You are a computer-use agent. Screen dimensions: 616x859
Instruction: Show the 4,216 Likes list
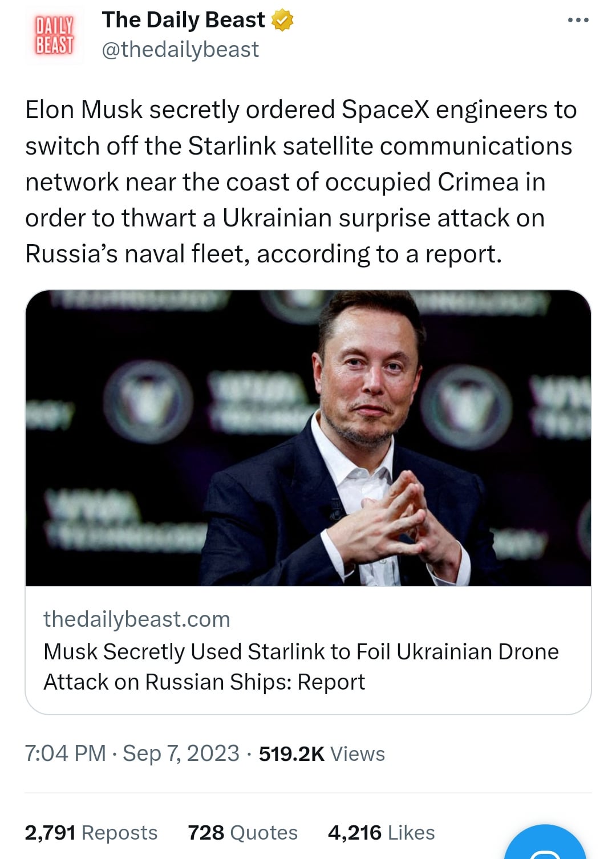point(381,833)
